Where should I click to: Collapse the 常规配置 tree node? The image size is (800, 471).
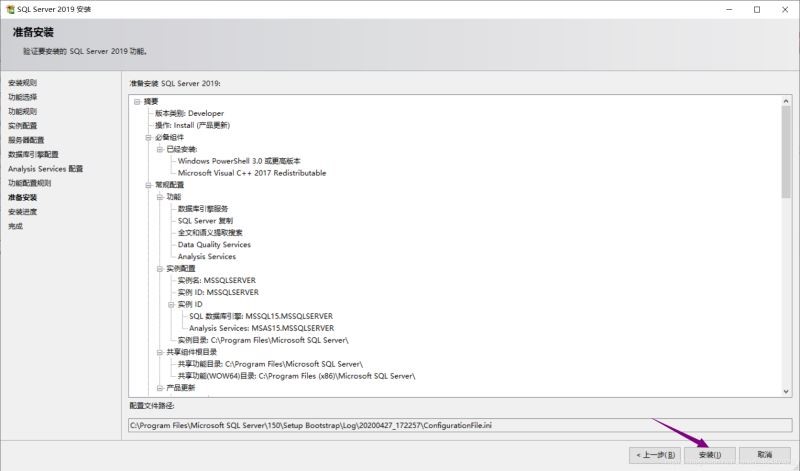pos(148,185)
